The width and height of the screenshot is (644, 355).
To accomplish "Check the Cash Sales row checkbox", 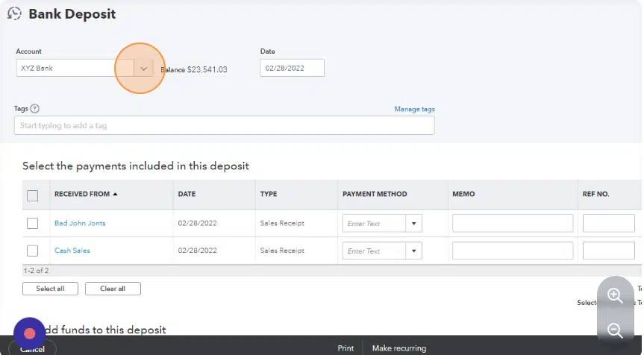I will (x=32, y=251).
